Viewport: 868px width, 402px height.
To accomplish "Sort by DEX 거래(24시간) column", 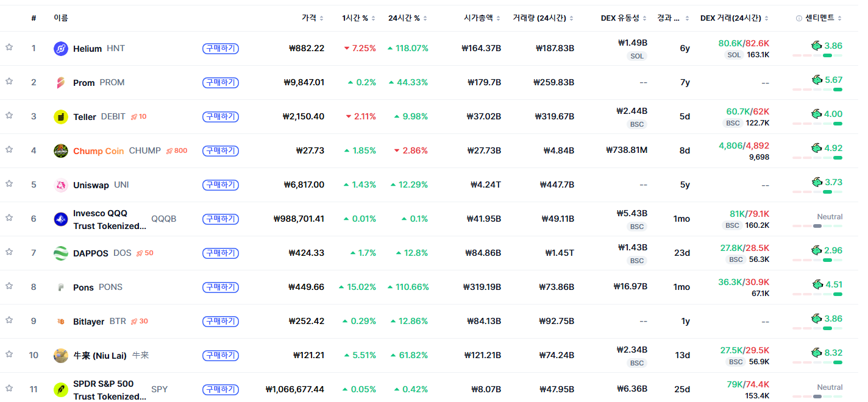I will click(x=735, y=18).
